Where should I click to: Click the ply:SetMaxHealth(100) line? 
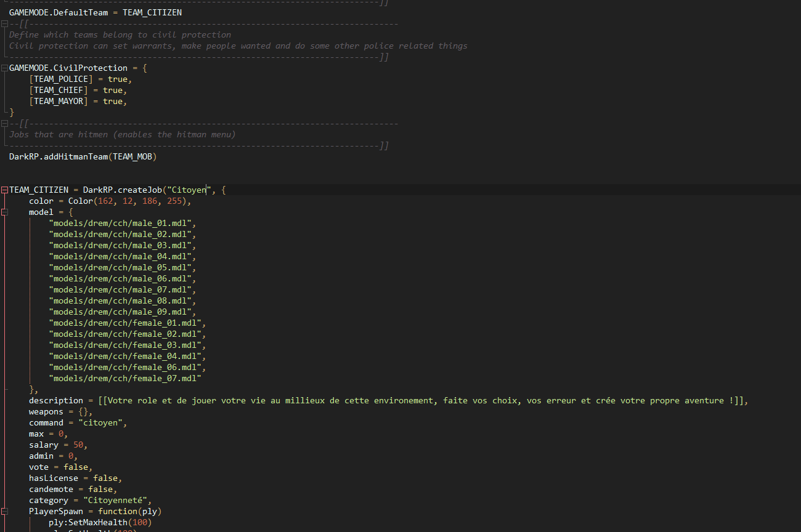(100, 522)
